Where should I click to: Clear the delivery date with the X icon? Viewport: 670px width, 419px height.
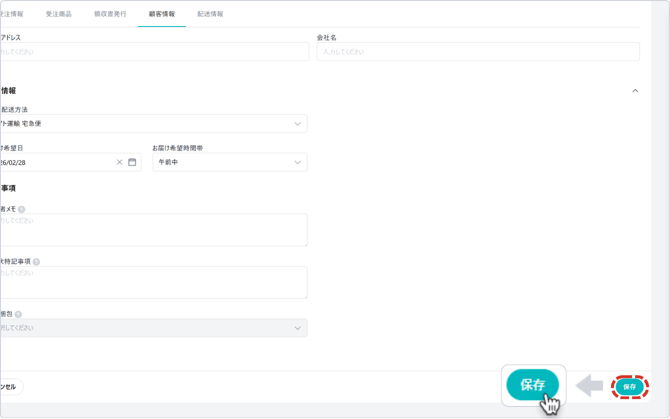[119, 162]
